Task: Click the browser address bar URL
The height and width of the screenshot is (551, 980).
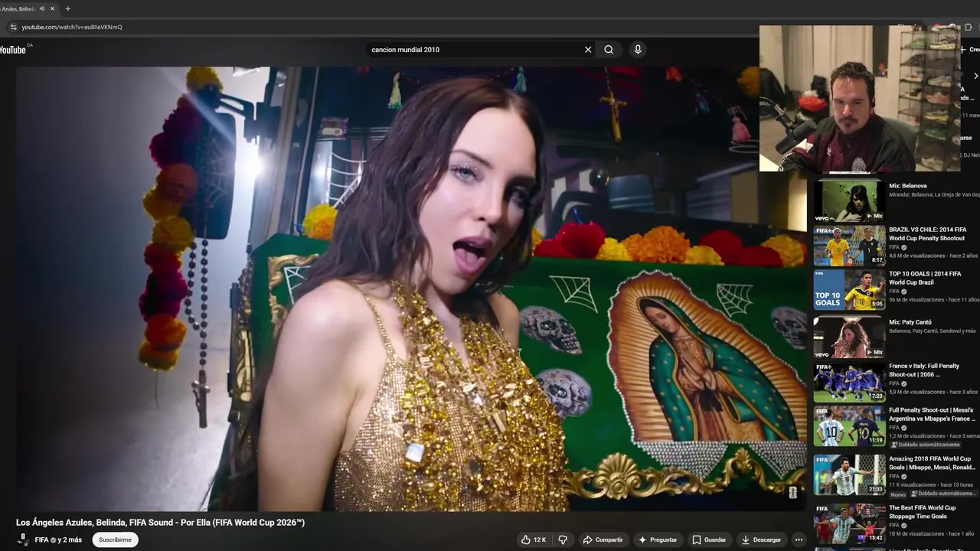Action: point(72,27)
